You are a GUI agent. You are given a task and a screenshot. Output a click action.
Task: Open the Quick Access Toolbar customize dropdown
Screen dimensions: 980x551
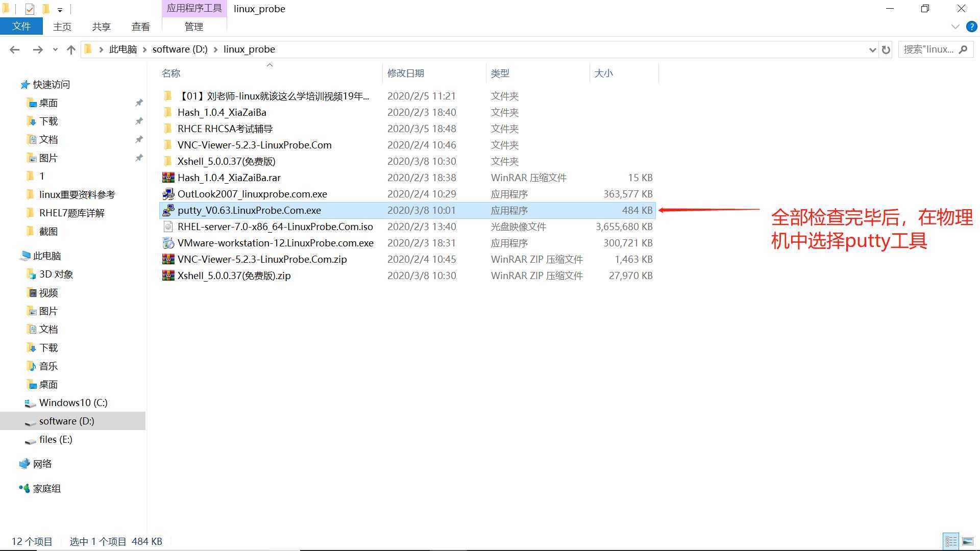click(60, 10)
